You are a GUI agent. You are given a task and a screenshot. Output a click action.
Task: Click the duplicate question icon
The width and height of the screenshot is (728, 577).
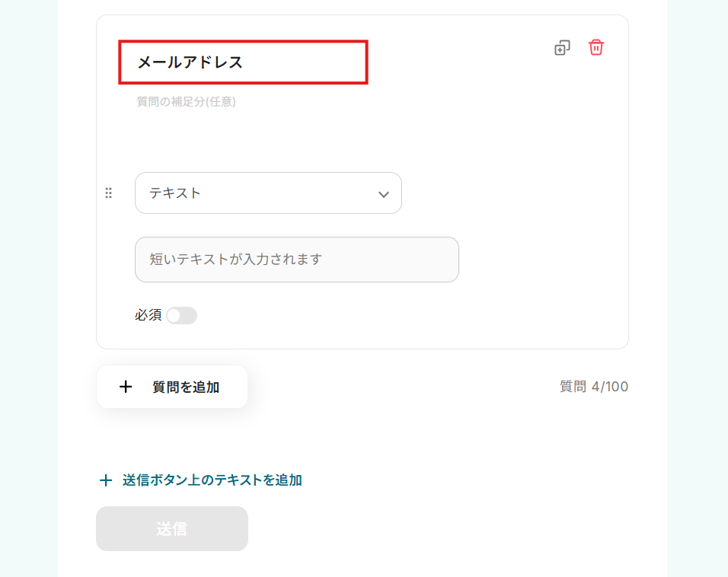point(562,48)
